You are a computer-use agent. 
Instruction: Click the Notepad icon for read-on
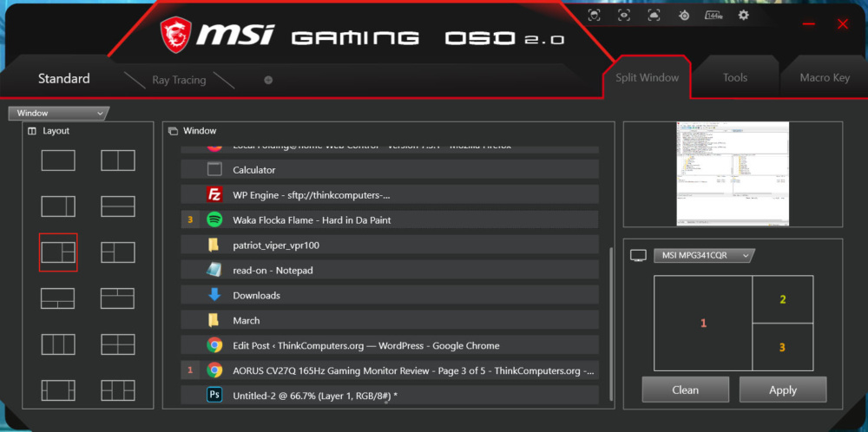tap(214, 270)
